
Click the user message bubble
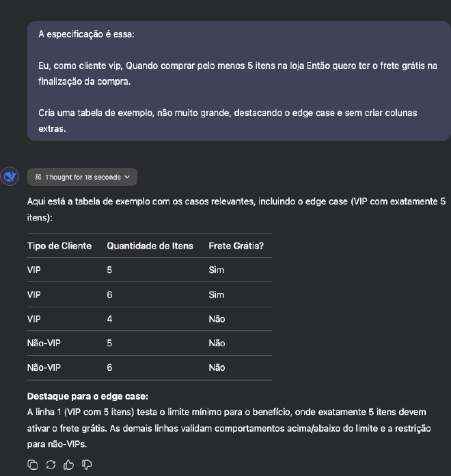pos(238,81)
